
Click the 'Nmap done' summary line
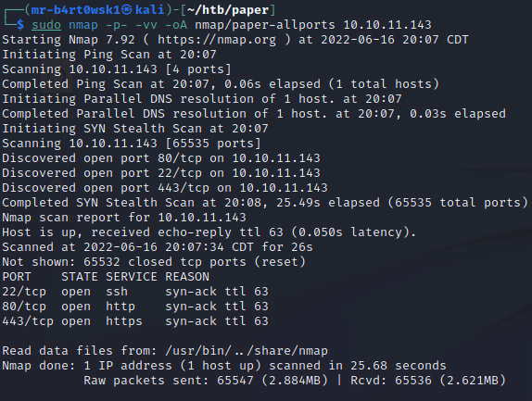pyautogui.click(x=224, y=366)
